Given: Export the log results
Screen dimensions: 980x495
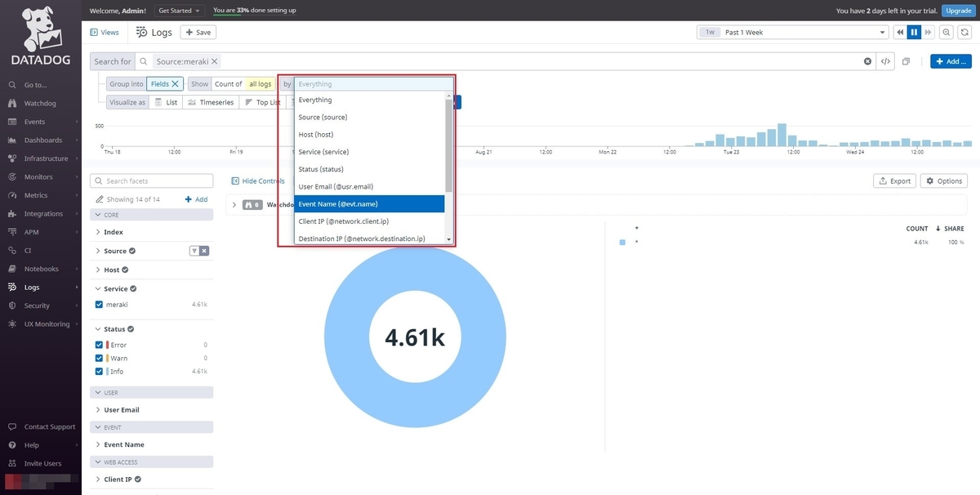Looking at the screenshot, I should coord(895,181).
